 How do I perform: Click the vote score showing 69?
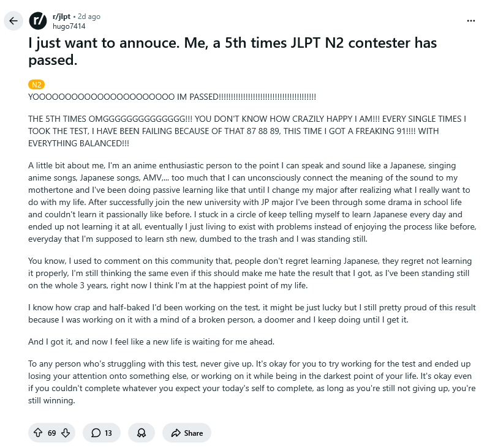52,433
